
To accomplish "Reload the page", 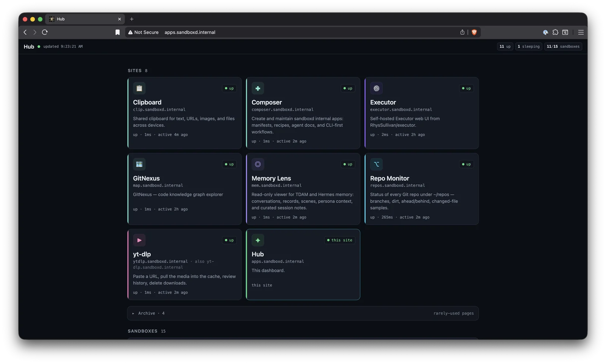I will [45, 32].
